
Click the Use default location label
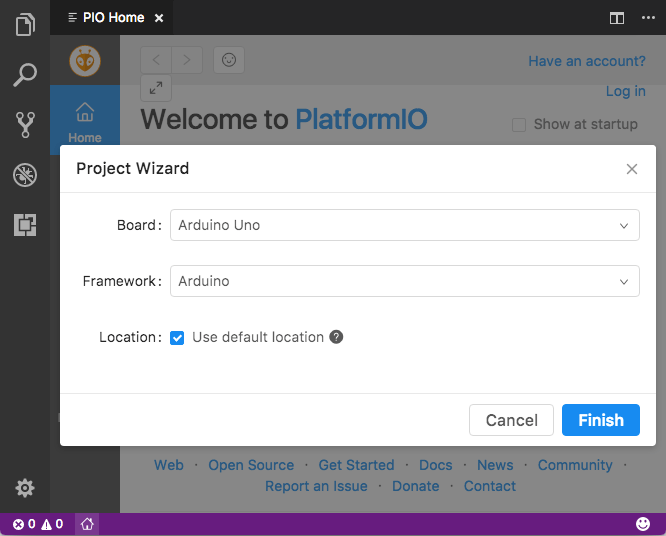coord(258,337)
